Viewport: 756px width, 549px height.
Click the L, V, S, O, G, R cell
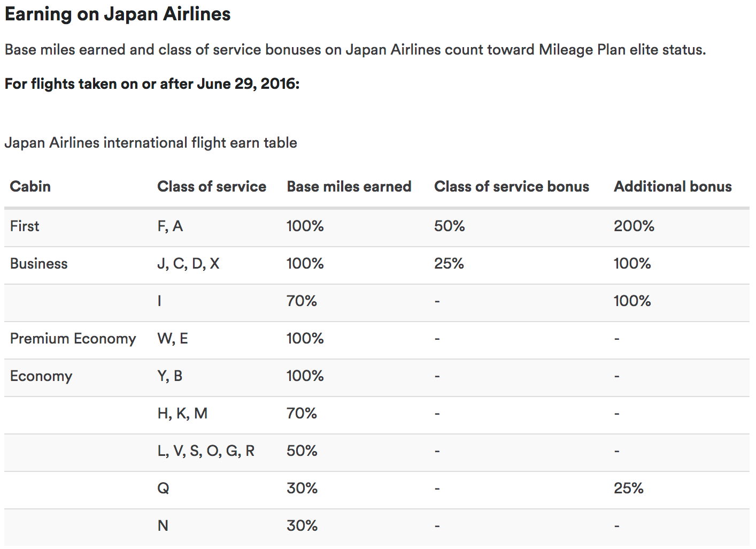tap(206, 451)
